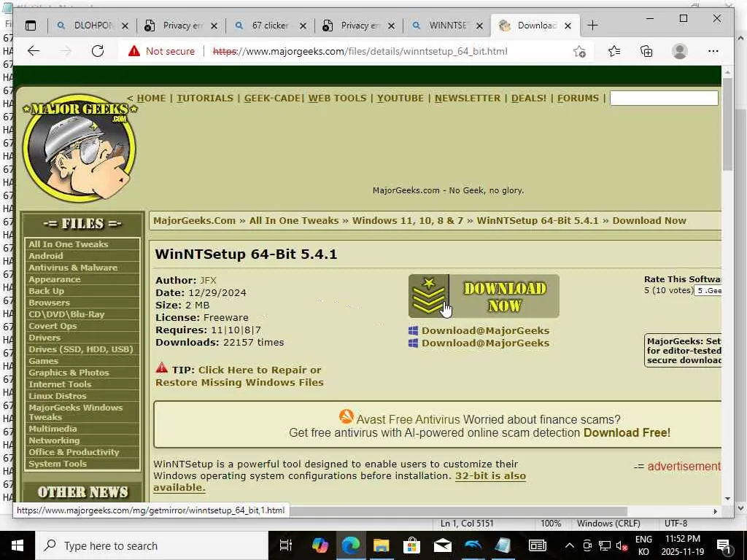The width and height of the screenshot is (747, 560).
Task: Open the profile avatar icon
Action: (x=679, y=51)
